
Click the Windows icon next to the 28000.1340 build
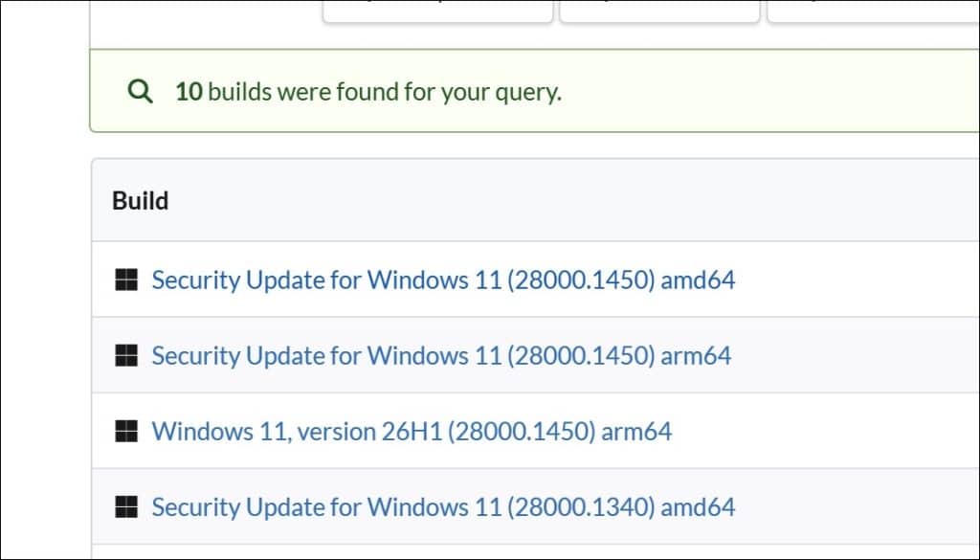pos(127,506)
